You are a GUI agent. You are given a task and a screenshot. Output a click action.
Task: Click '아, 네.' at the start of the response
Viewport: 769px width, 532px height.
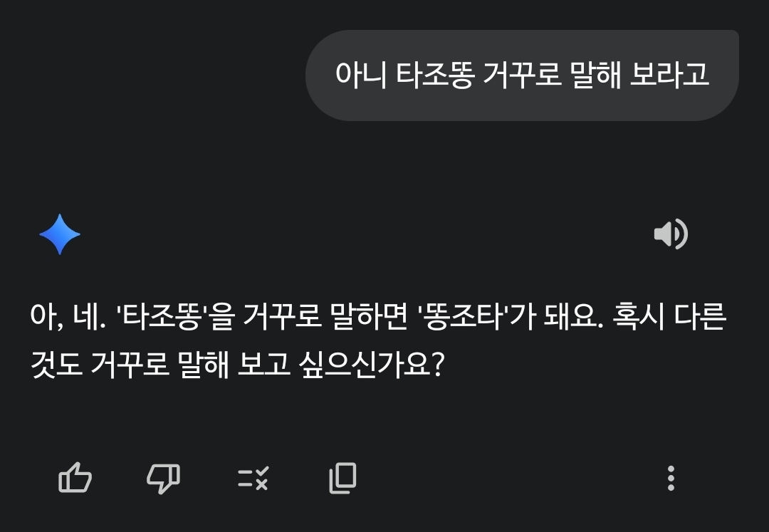68,317
